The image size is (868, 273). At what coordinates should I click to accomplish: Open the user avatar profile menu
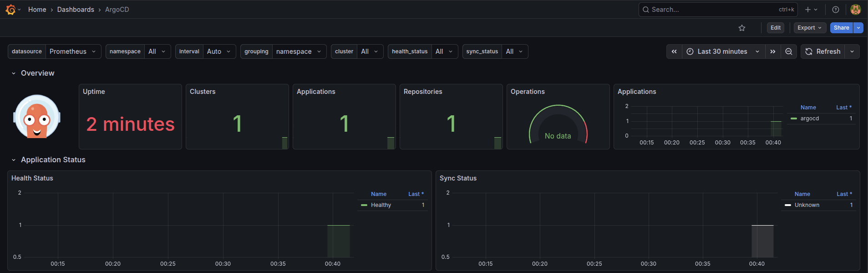[x=856, y=10]
